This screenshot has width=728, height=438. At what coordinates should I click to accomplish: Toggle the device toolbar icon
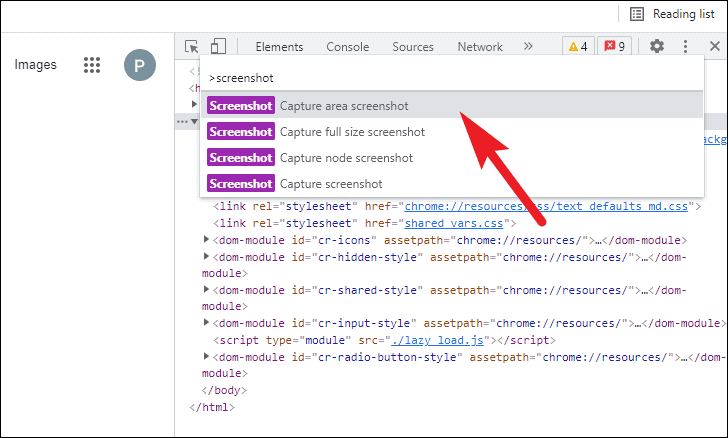click(218, 46)
